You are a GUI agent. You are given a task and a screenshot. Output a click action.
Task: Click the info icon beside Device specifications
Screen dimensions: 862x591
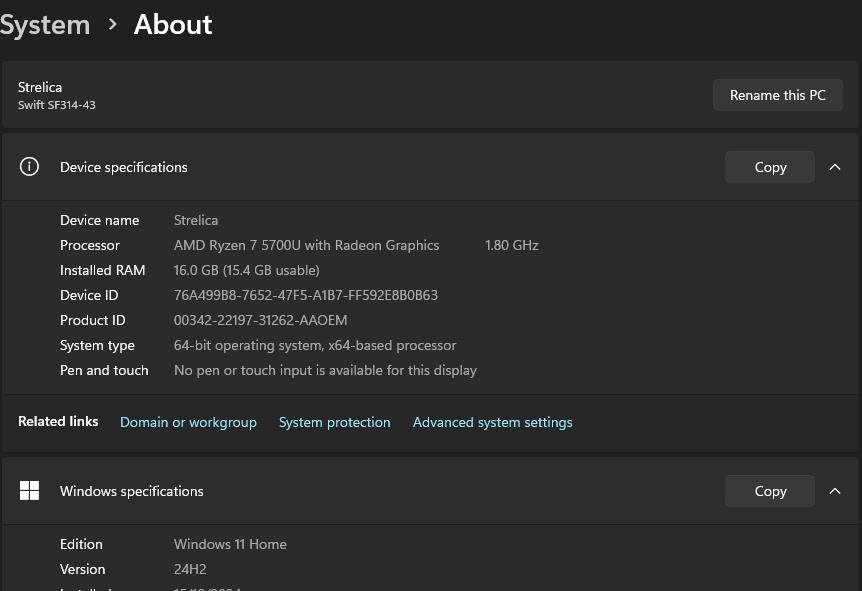(x=30, y=167)
